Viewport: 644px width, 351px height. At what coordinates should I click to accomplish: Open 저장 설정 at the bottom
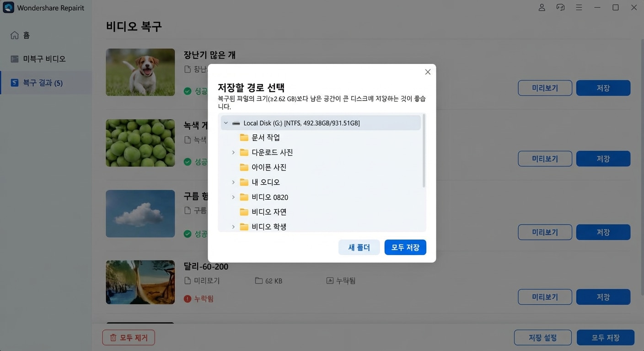tap(543, 337)
